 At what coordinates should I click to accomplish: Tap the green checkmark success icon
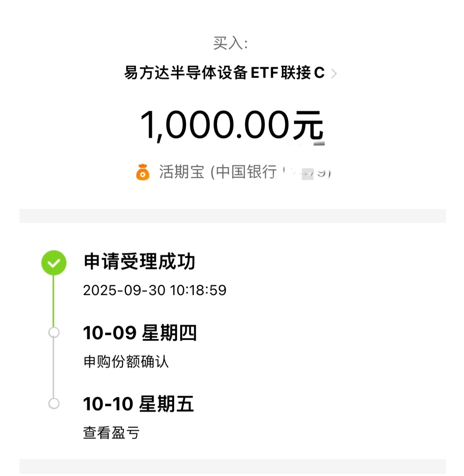54,263
